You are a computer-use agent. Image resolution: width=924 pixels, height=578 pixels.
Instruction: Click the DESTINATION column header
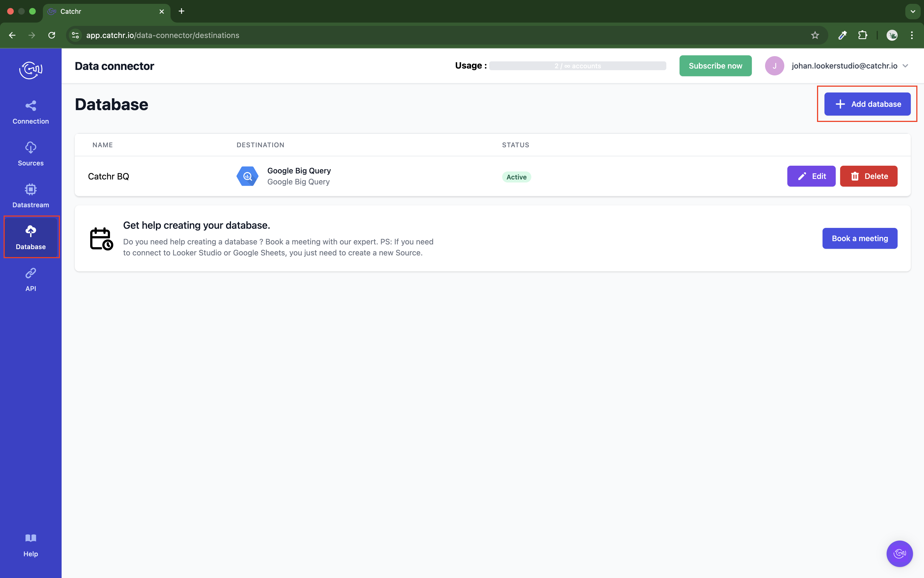260,145
